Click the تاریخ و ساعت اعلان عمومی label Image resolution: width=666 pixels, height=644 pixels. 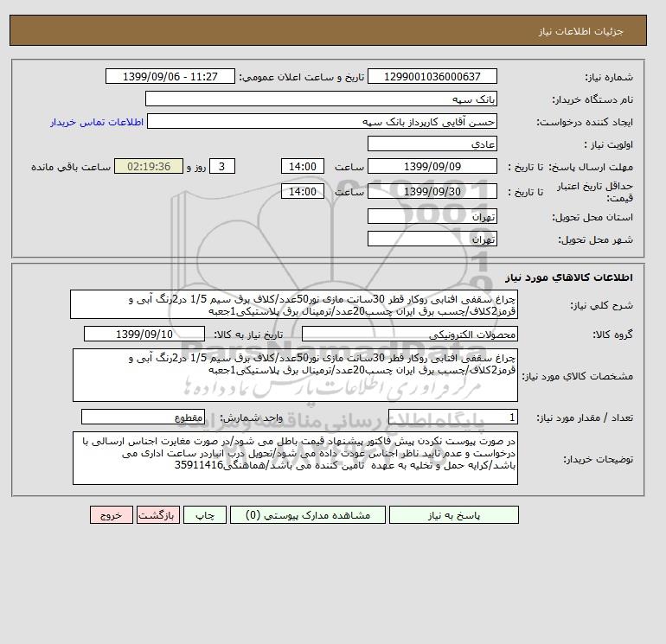[x=302, y=77]
